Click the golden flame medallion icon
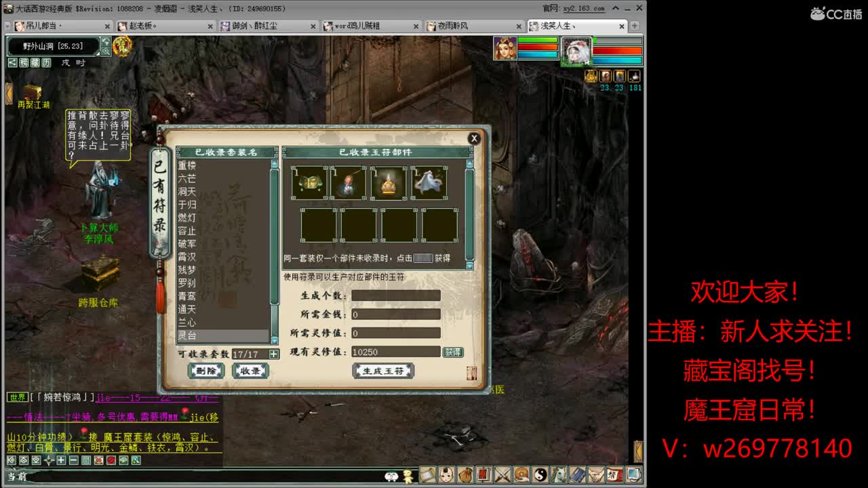The height and width of the screenshot is (488, 868). click(x=122, y=46)
